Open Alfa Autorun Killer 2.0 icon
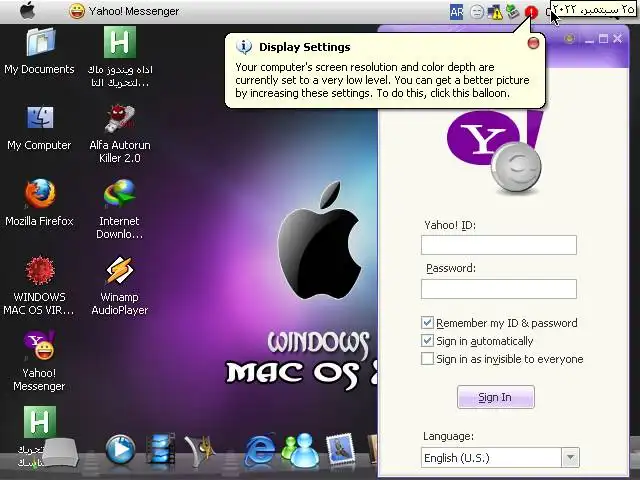The height and width of the screenshot is (480, 640). [x=120, y=133]
